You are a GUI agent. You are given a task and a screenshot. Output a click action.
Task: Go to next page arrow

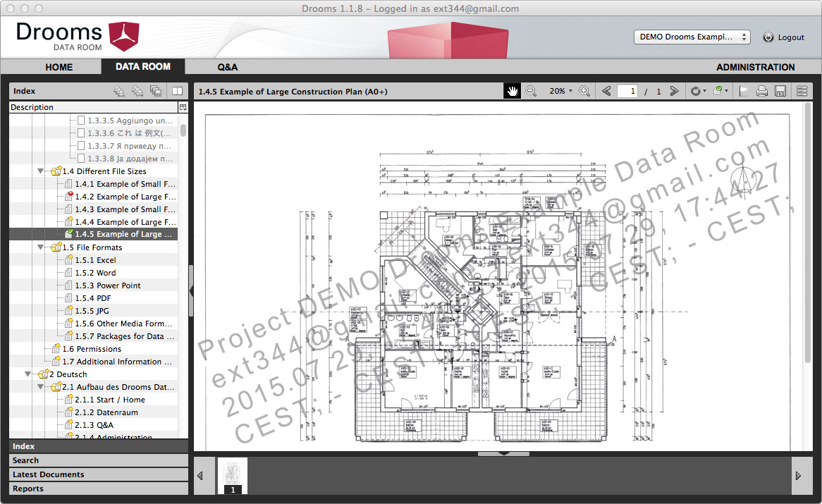click(x=675, y=91)
